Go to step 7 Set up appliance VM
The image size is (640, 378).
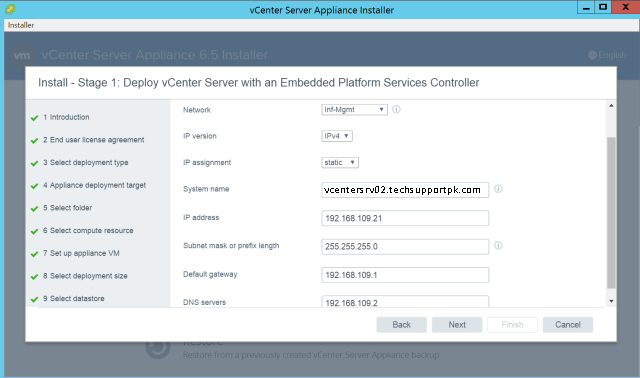(81, 253)
